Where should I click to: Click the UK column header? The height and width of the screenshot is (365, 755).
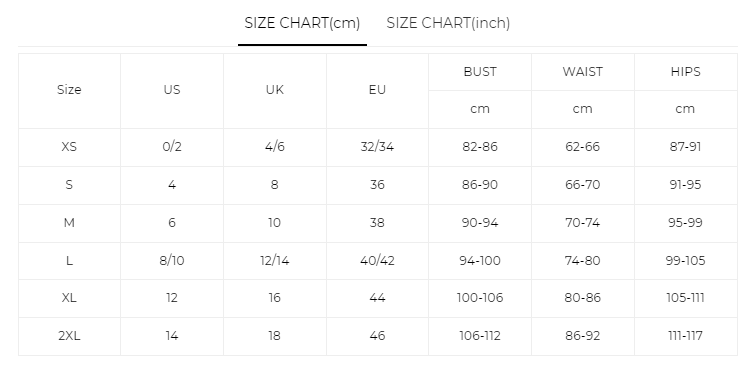pyautogui.click(x=274, y=90)
